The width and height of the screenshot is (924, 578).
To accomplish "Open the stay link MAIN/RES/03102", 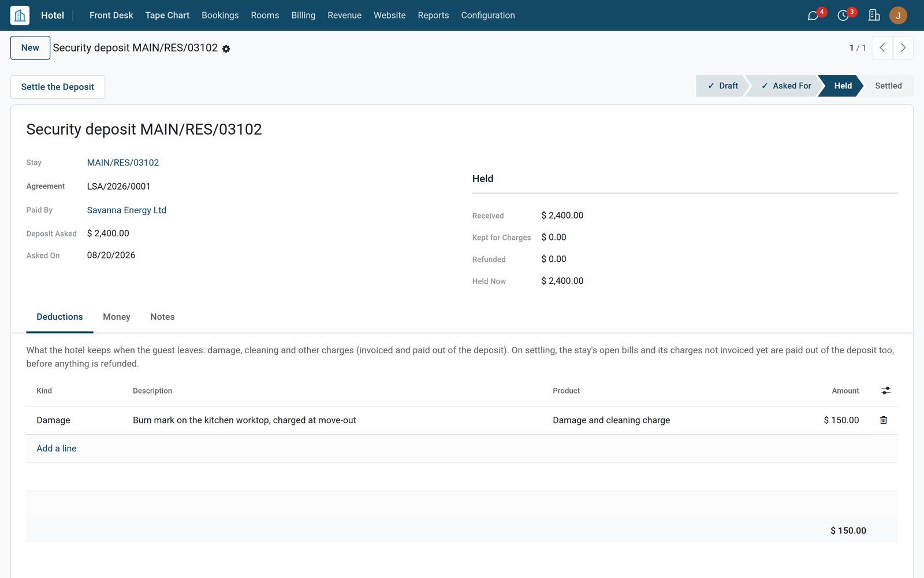I will (x=123, y=162).
